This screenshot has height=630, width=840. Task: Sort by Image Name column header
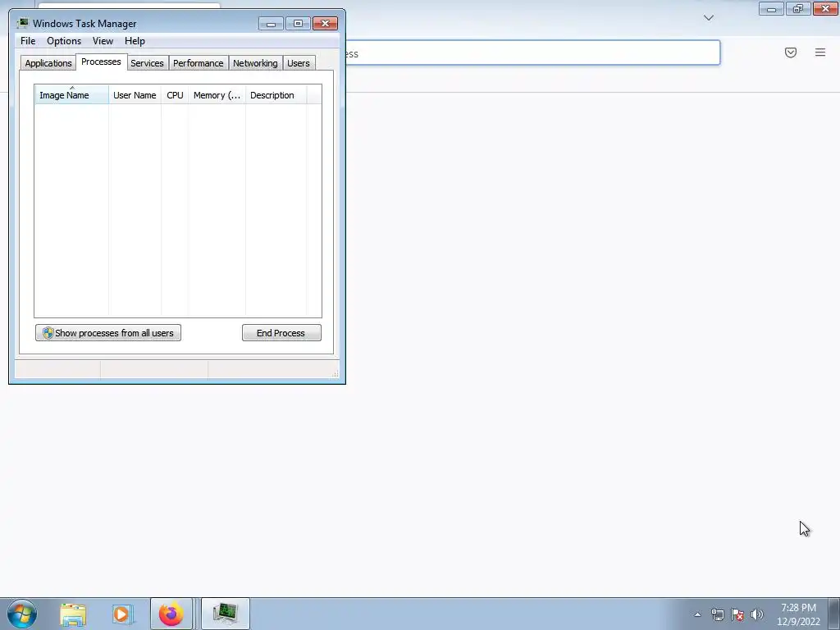tap(72, 95)
